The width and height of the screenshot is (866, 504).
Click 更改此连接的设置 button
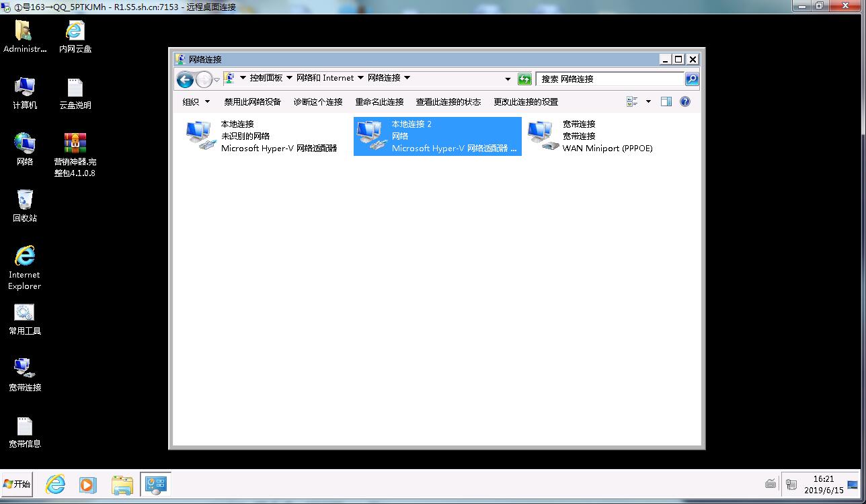point(526,102)
